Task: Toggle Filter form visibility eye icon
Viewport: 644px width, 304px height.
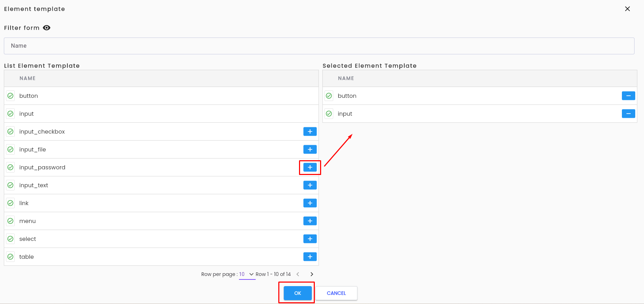Action: pos(47,28)
